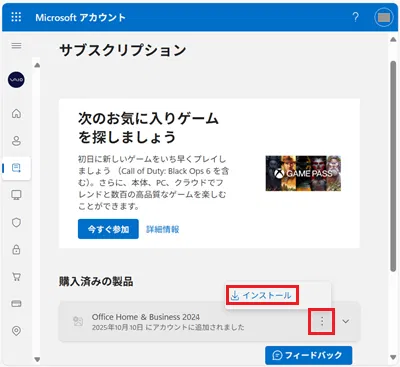This screenshot has height=367, width=400.
Task: Open the Microsoft apps grid launcher
Action: [16, 17]
